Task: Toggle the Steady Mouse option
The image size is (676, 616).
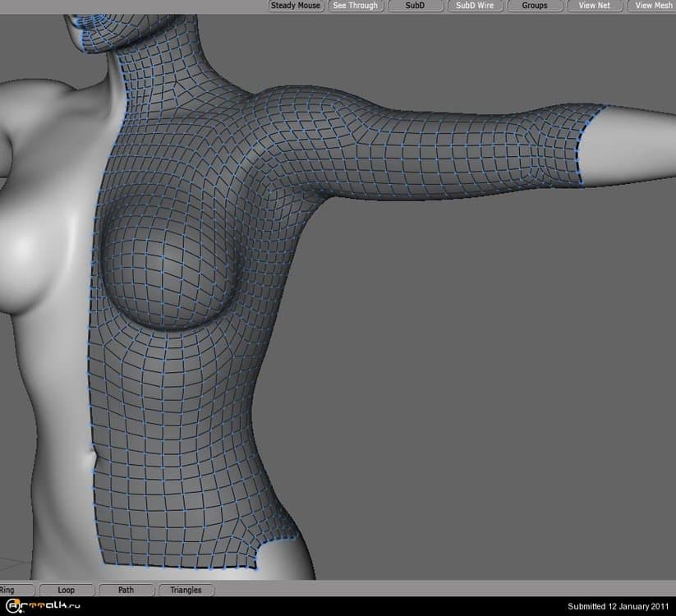Action: click(x=296, y=6)
